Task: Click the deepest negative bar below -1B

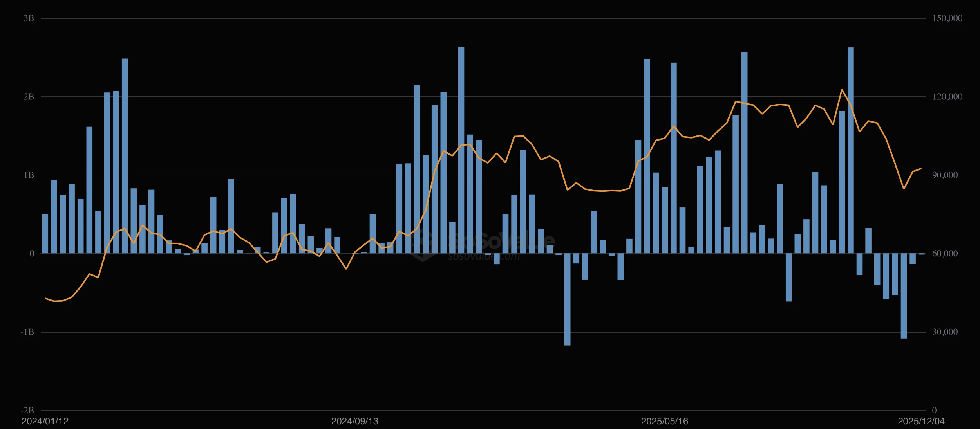Action: tap(567, 299)
